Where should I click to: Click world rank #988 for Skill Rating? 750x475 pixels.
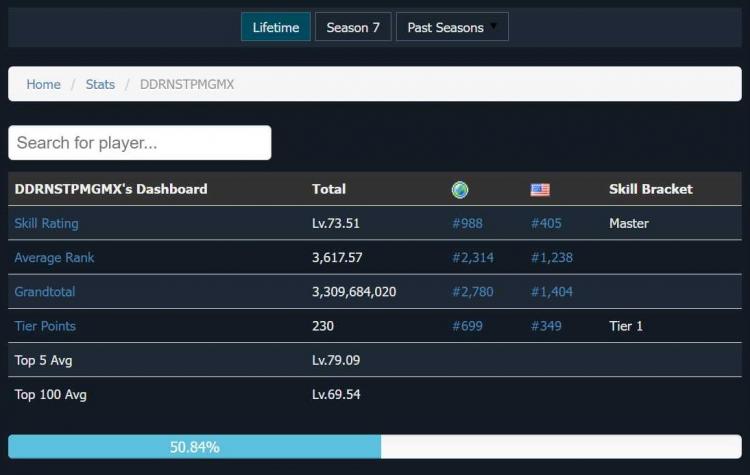coord(467,223)
